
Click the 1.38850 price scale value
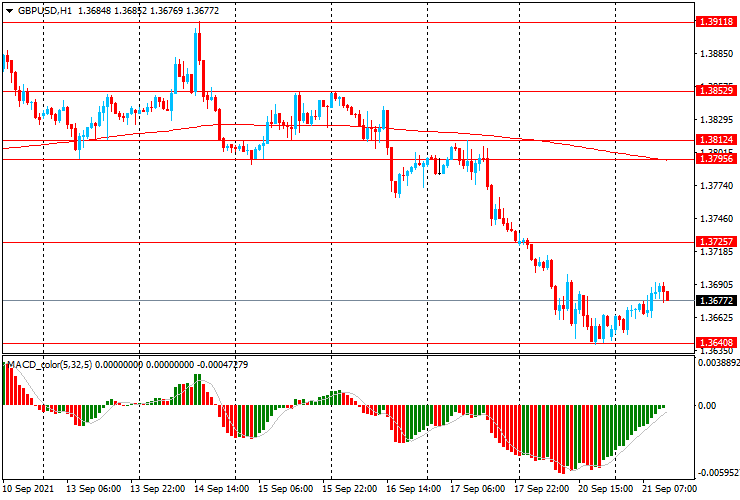coord(716,54)
